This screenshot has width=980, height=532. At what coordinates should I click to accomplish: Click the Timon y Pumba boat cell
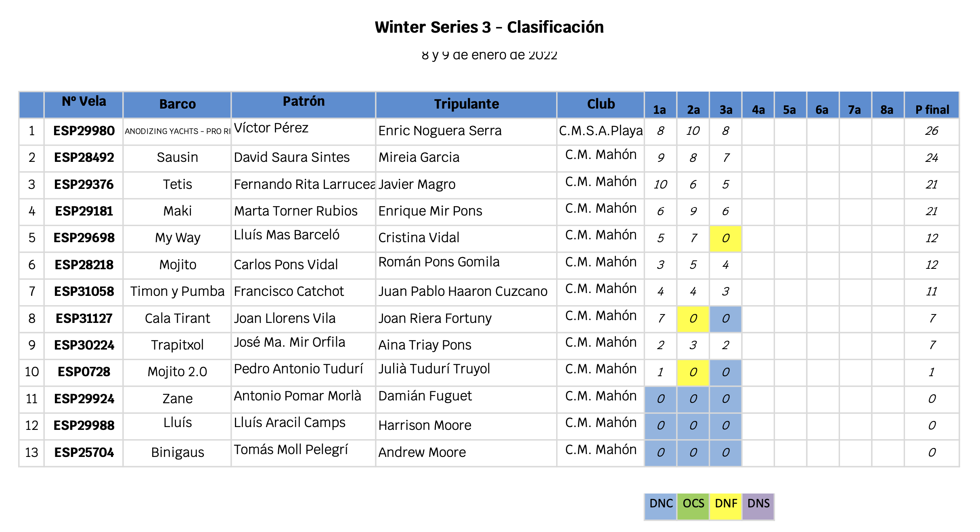point(177,292)
